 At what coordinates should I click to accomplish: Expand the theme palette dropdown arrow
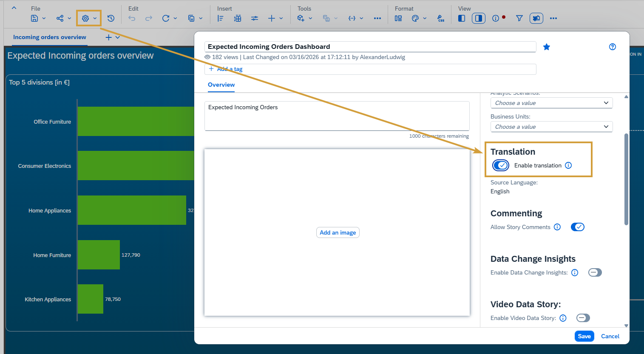point(425,18)
